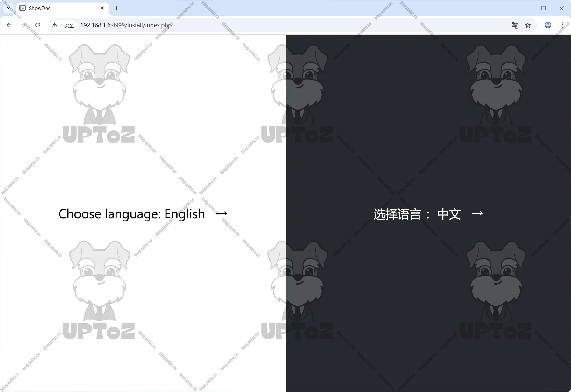Screen dimensions: 571x392
Task: Go back to the previous page
Action: 9,25
